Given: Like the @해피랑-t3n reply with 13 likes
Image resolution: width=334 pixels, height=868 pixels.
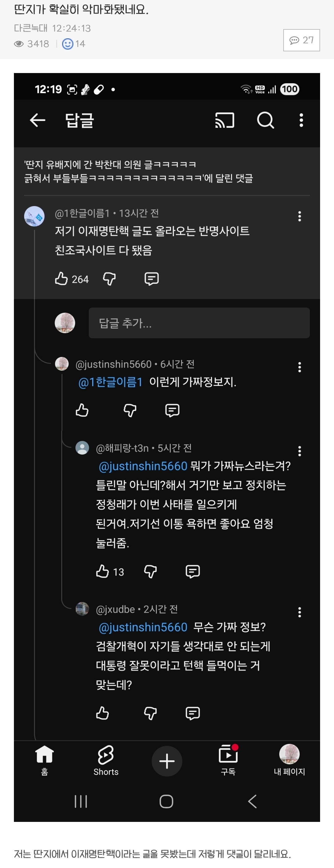Looking at the screenshot, I should 102,572.
